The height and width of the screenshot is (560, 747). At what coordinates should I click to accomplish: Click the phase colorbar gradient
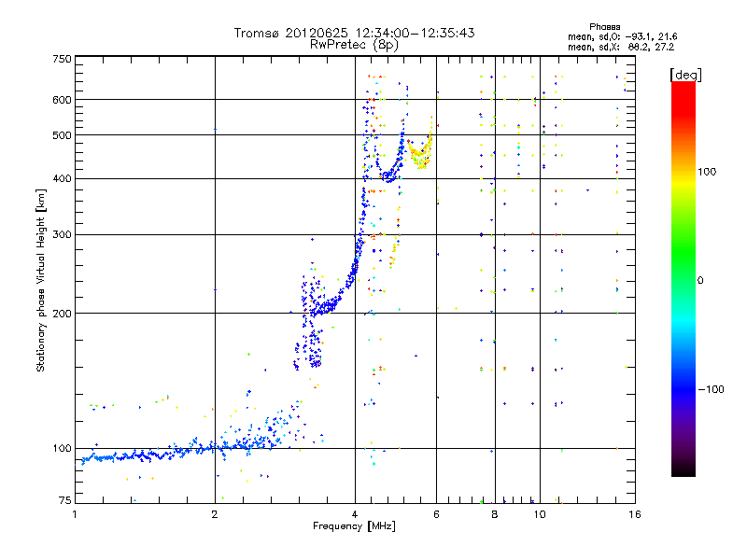coord(684,279)
